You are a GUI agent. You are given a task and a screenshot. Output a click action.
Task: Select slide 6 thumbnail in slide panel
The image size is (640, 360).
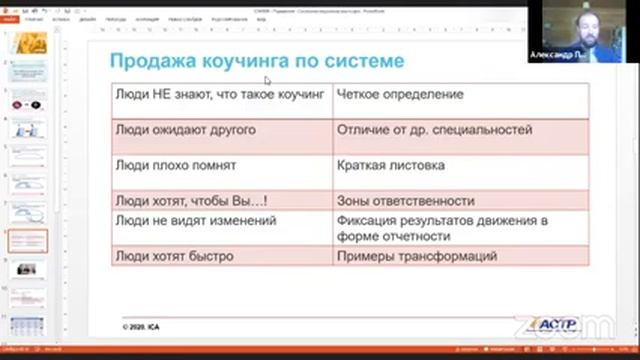coord(28,184)
